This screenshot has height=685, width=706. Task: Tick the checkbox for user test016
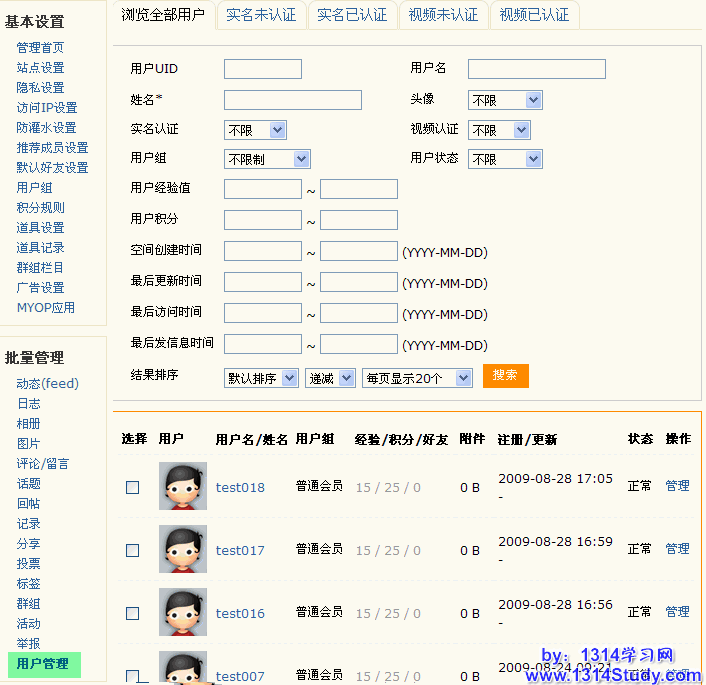pos(133,613)
